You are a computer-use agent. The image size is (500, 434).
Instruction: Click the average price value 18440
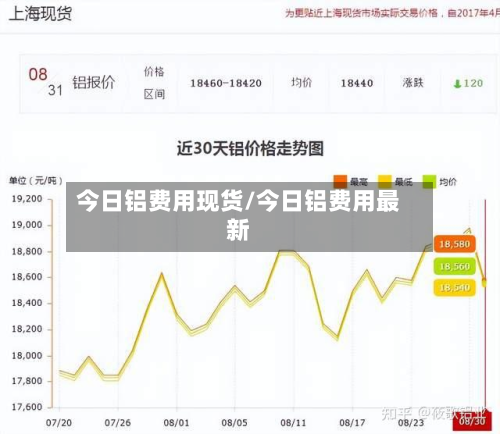[357, 83]
